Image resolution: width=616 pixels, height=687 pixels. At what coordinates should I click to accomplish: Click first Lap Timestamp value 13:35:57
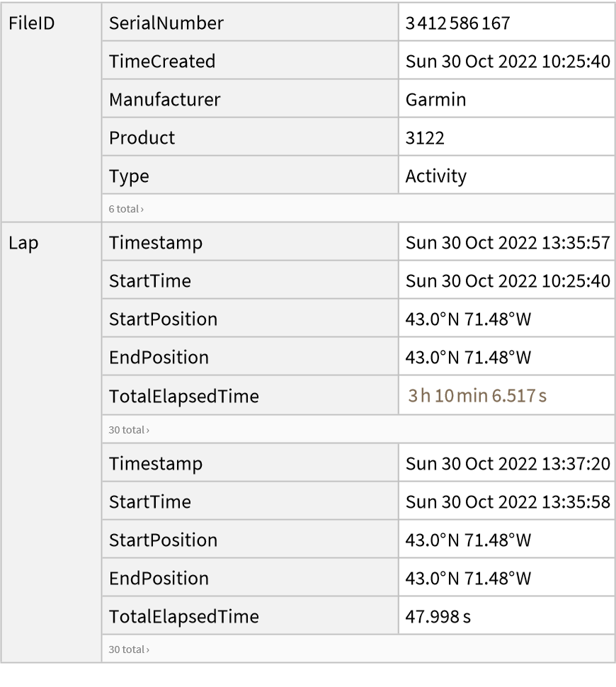507,243
